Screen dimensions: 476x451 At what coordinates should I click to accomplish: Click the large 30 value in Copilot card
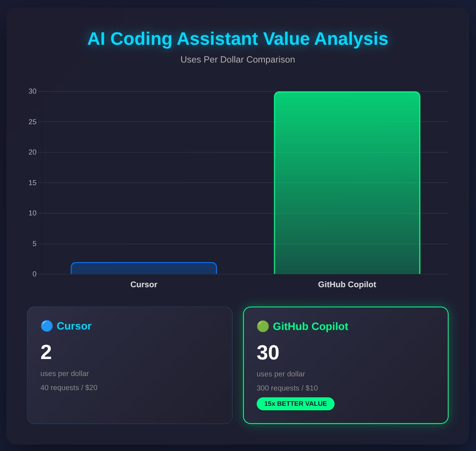[x=268, y=353]
